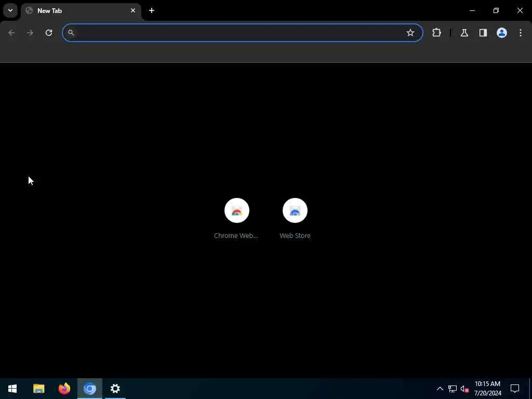Open Settings gear from taskbar
The image size is (532, 399).
115,389
